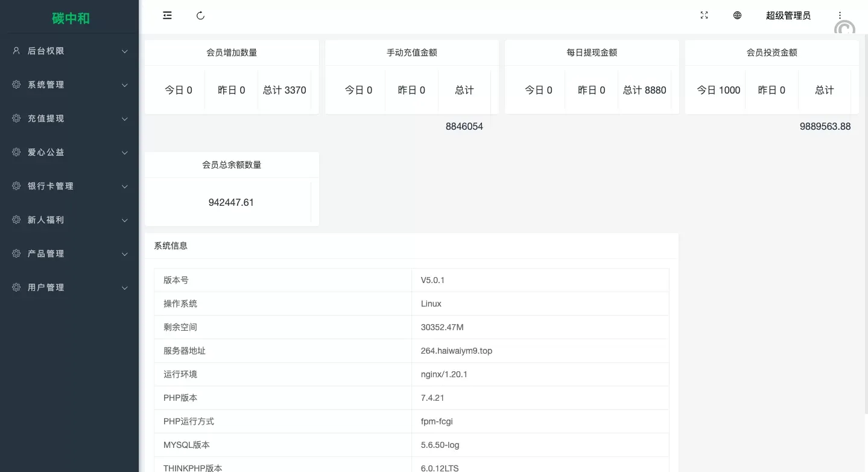The width and height of the screenshot is (868, 472).
Task: Collapse the sidebar with the menu fold icon
Action: [x=167, y=16]
